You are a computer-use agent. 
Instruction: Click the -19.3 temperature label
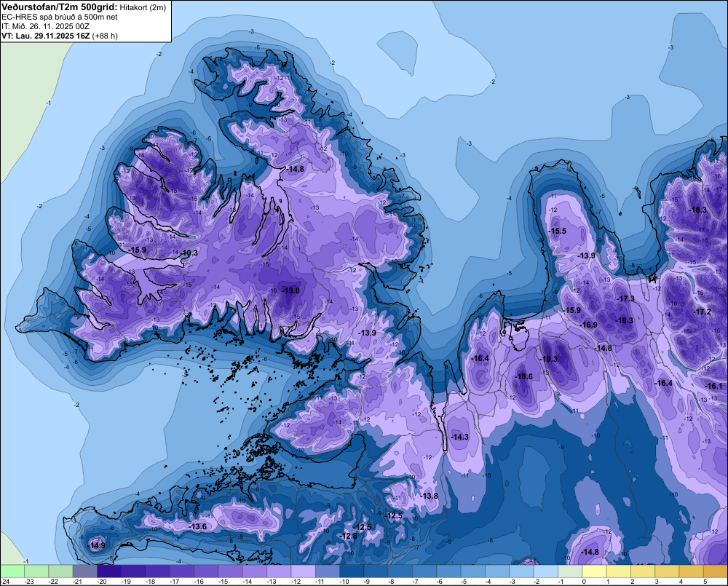(549, 359)
